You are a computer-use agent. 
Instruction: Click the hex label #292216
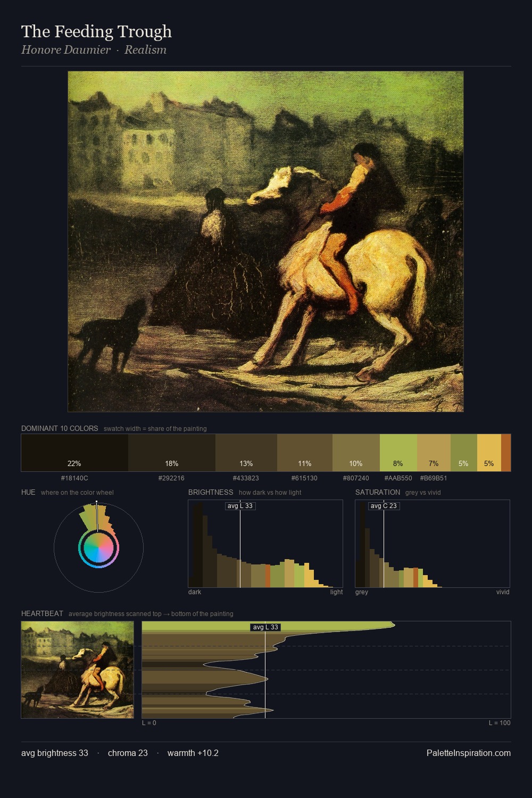(x=171, y=478)
